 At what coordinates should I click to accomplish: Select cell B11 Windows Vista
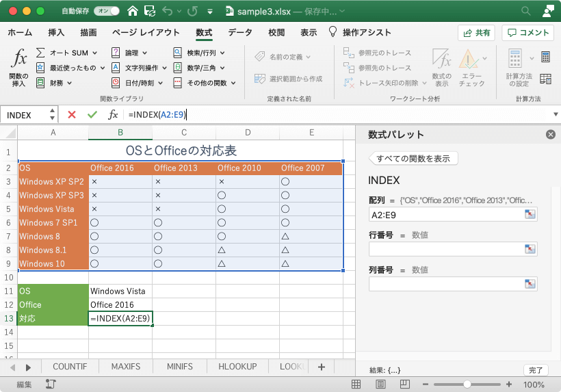120,291
